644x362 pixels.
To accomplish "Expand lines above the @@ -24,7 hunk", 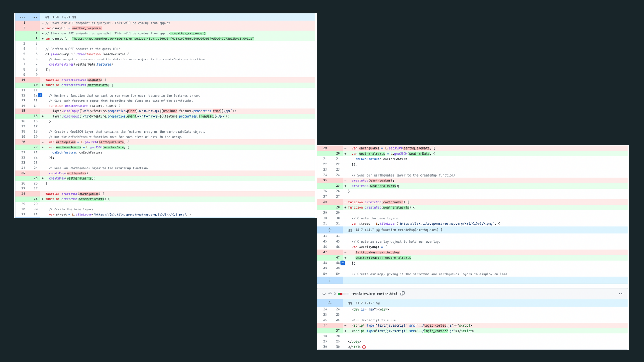I will coord(330,303).
